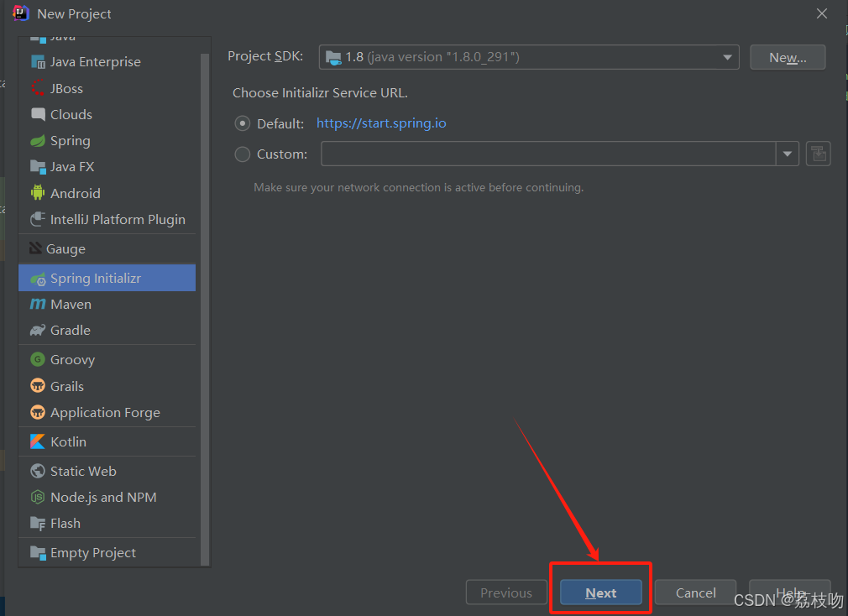This screenshot has height=616, width=848.
Task: Click the New... SDK button
Action: 788,57
